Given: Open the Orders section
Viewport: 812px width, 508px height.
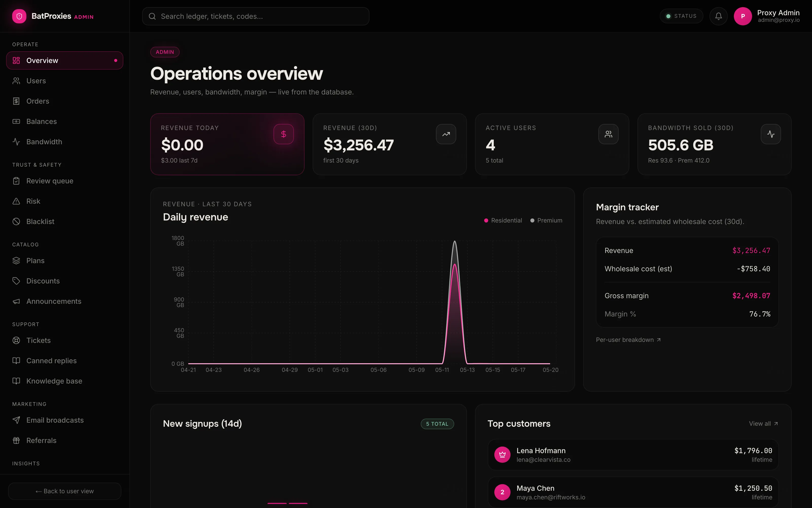Looking at the screenshot, I should 64,101.
